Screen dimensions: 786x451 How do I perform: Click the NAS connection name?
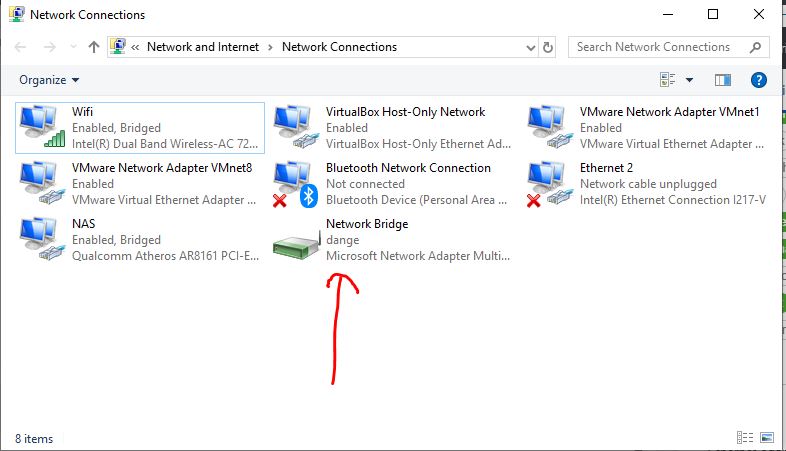click(x=83, y=224)
